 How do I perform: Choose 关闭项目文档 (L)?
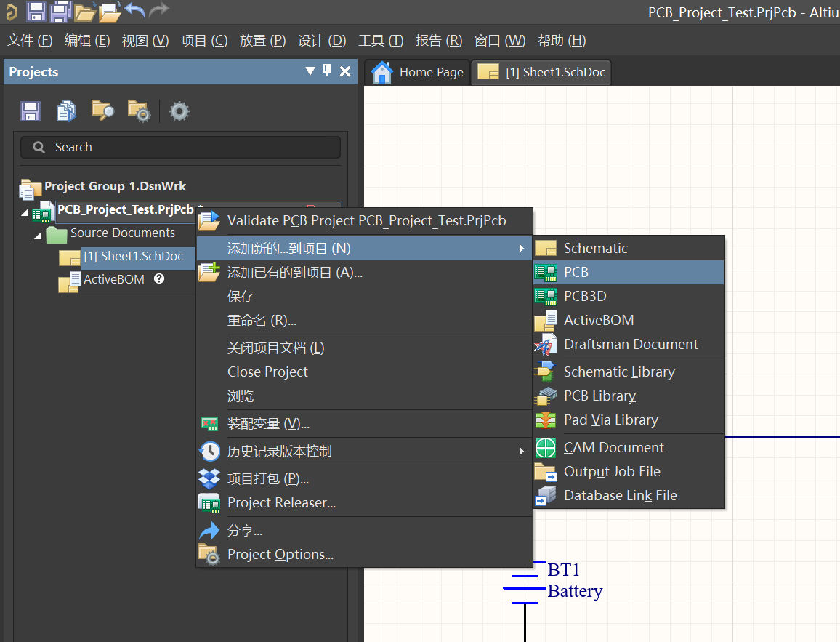tap(364, 348)
